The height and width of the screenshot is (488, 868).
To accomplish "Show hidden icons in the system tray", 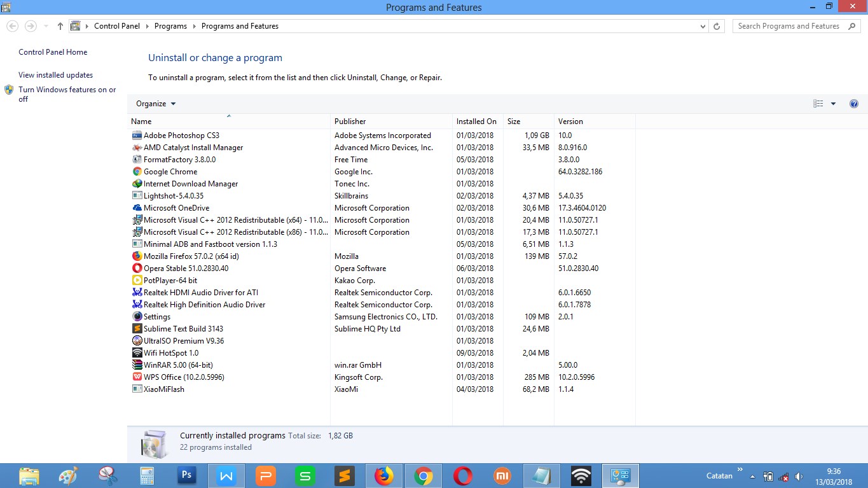I will coord(753,477).
